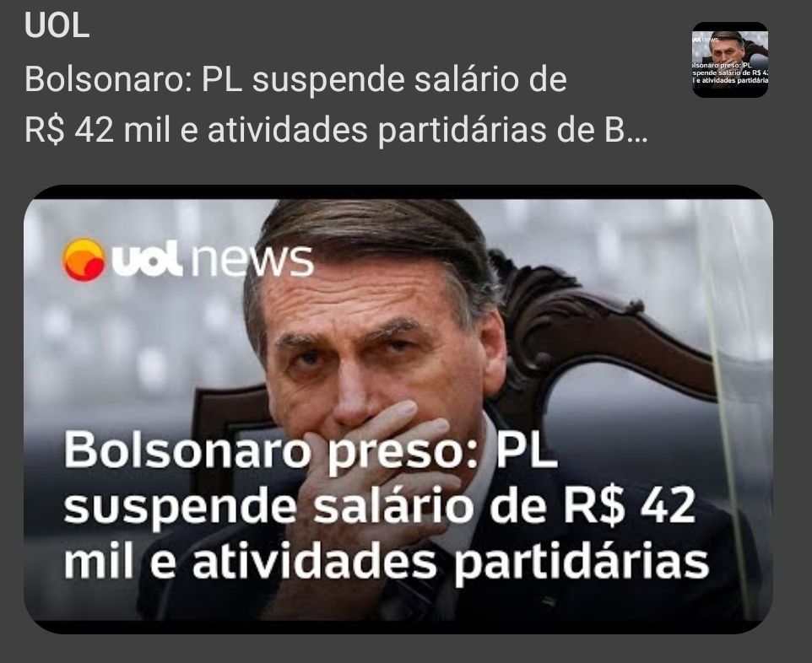Click 'R$ 42' in the headline text
The image size is (812, 663).
[x=69, y=131]
